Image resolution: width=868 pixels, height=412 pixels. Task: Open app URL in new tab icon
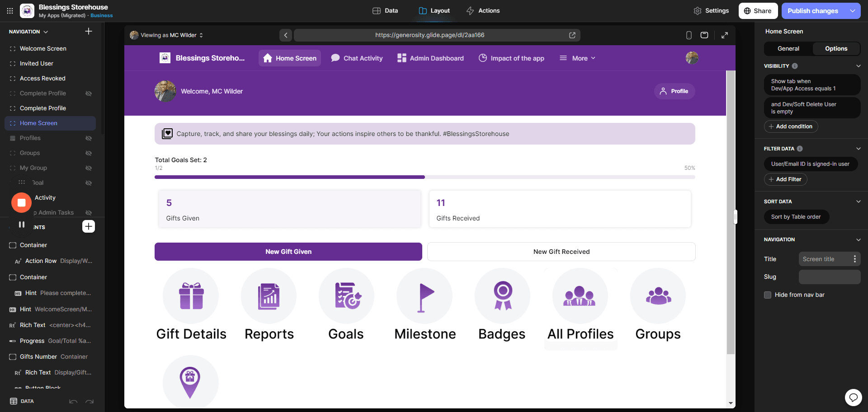pyautogui.click(x=572, y=35)
